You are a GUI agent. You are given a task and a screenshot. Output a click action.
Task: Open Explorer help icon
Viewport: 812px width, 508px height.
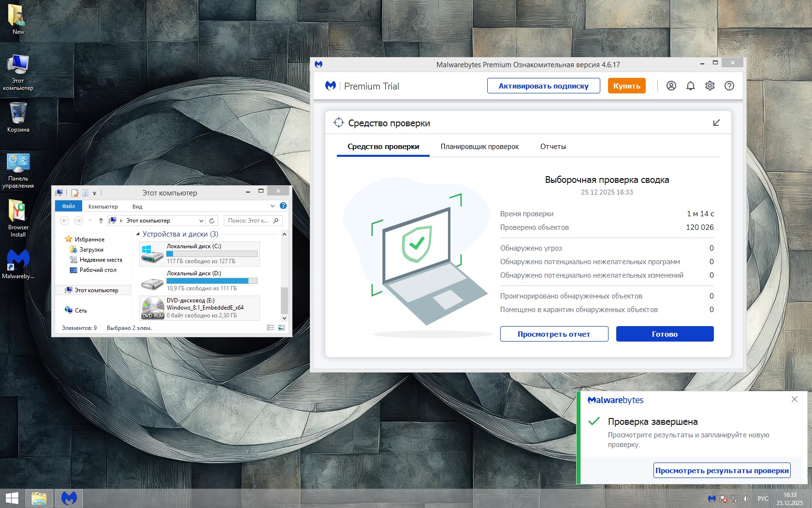283,206
